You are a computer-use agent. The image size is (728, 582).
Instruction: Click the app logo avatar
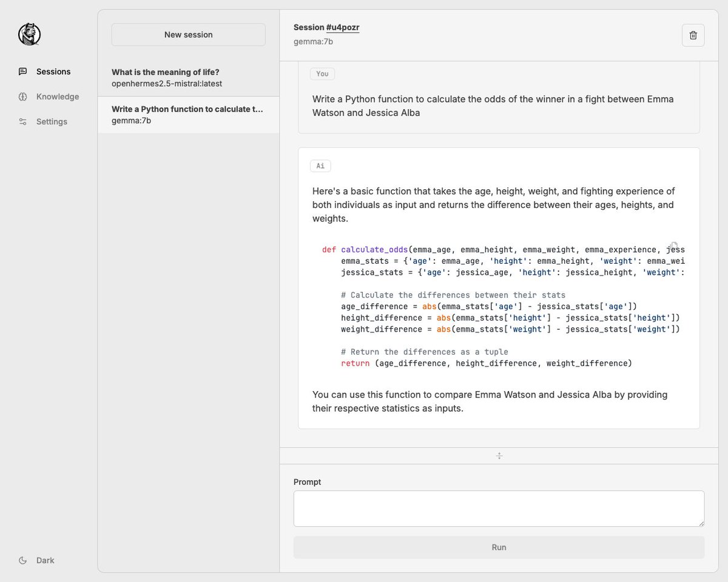(29, 35)
